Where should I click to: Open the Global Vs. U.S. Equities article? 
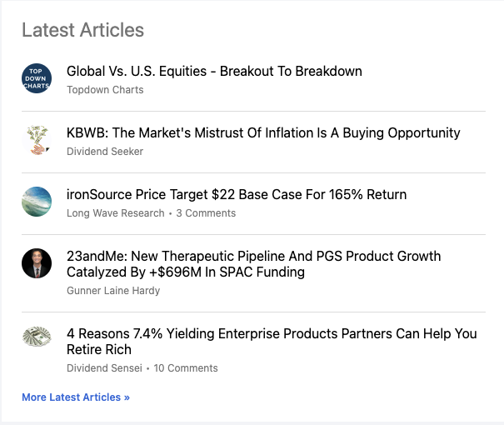pos(214,72)
